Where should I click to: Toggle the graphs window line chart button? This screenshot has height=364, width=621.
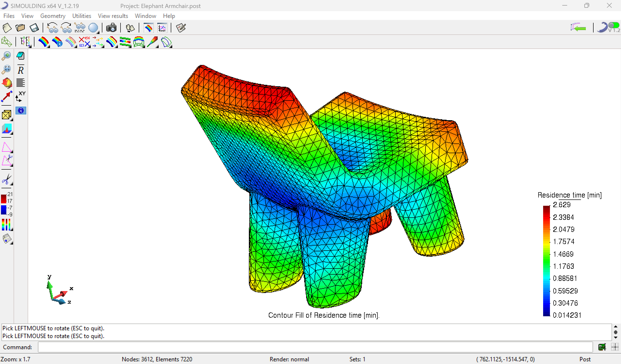[x=162, y=28]
